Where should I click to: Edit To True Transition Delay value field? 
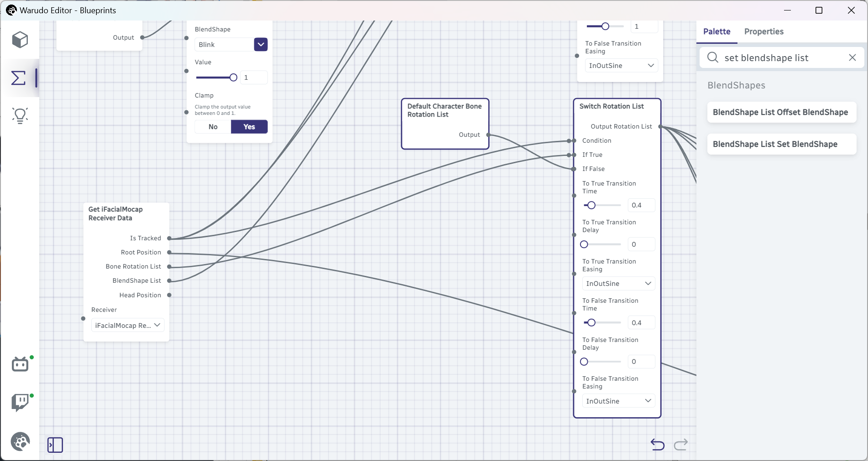641,244
